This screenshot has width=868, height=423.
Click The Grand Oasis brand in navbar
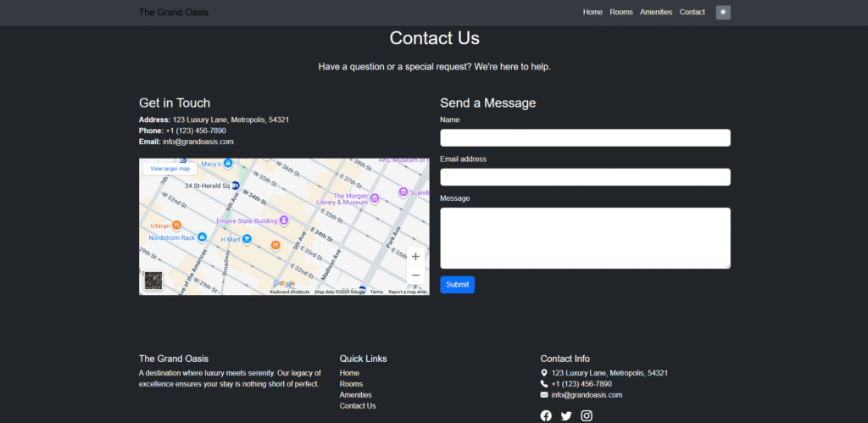(174, 12)
